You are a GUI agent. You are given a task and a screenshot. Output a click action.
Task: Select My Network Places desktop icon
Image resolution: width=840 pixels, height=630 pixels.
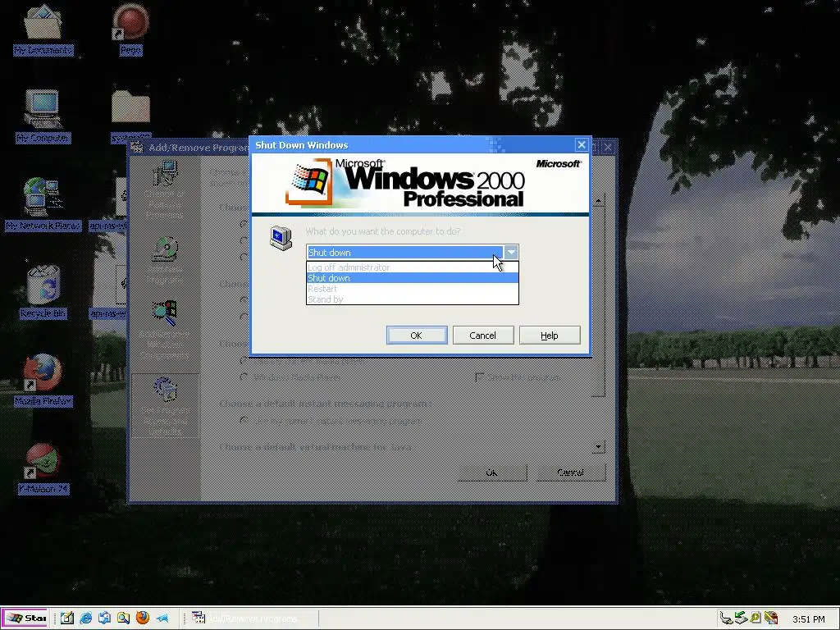pos(43,204)
